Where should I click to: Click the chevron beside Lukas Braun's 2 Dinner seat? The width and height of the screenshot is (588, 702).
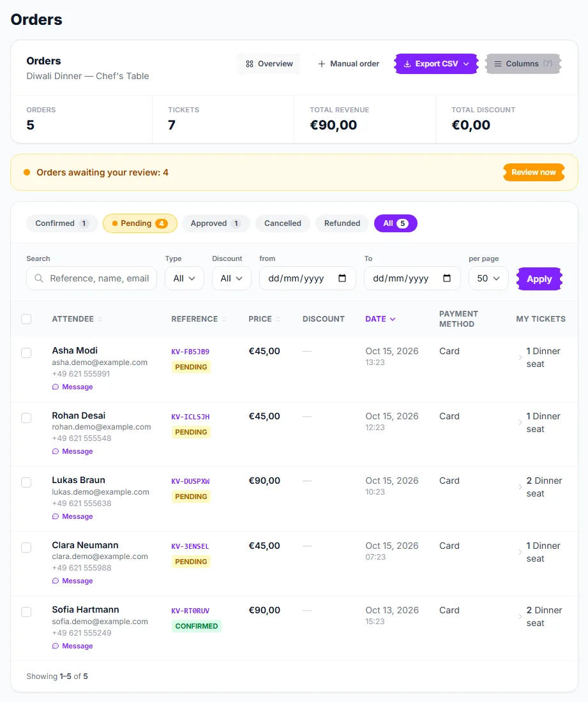(520, 487)
